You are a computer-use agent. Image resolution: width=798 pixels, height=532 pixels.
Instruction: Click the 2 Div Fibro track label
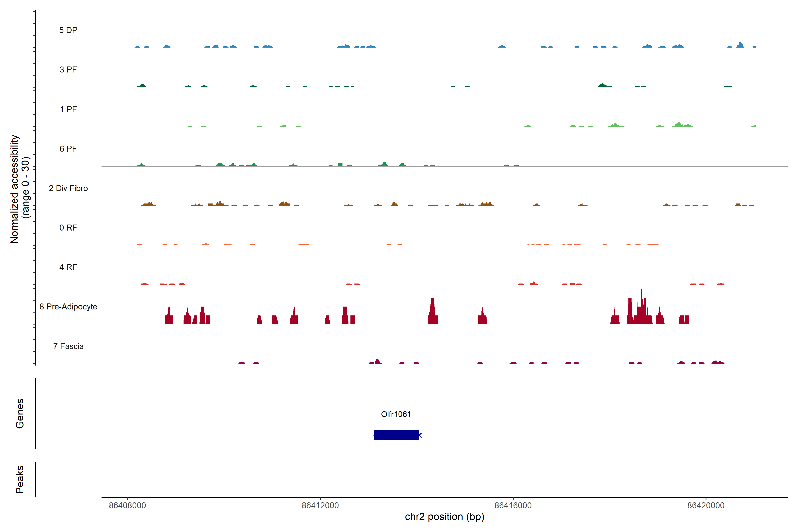pyautogui.click(x=68, y=188)
